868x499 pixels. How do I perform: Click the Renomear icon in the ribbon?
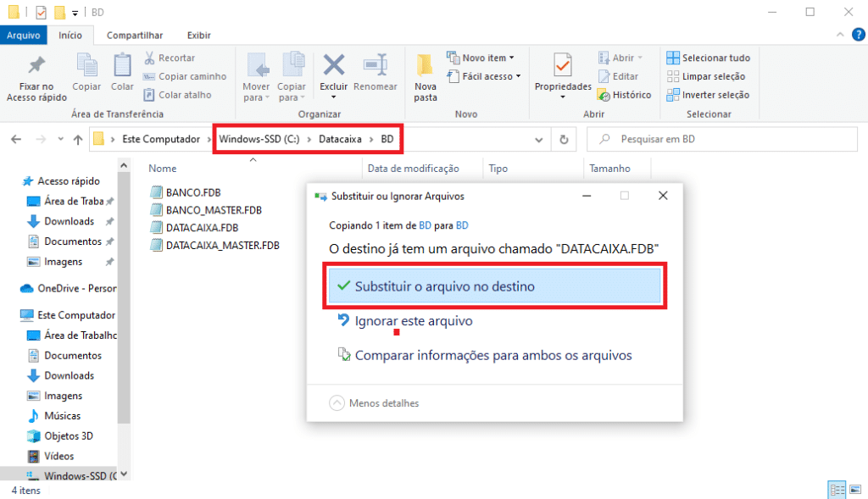pos(375,67)
